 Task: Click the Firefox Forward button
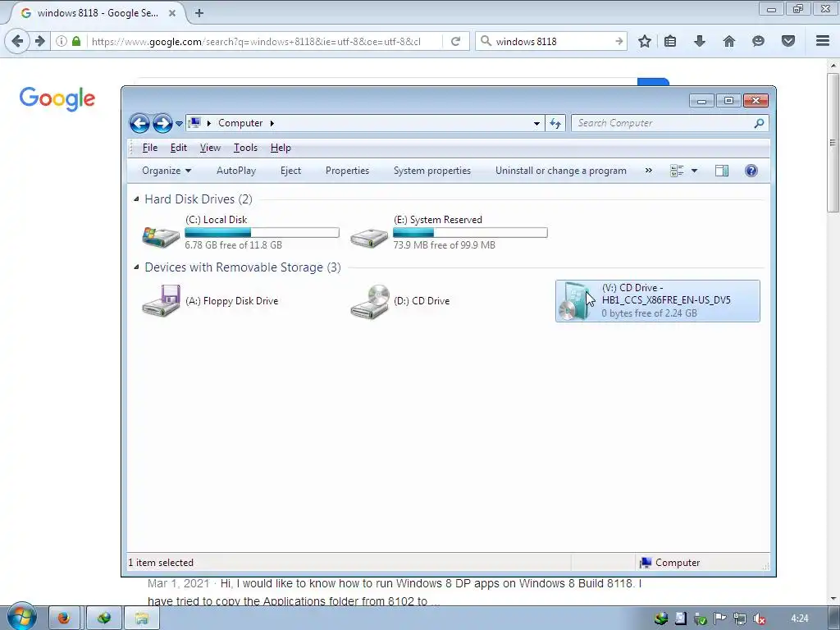[39, 41]
